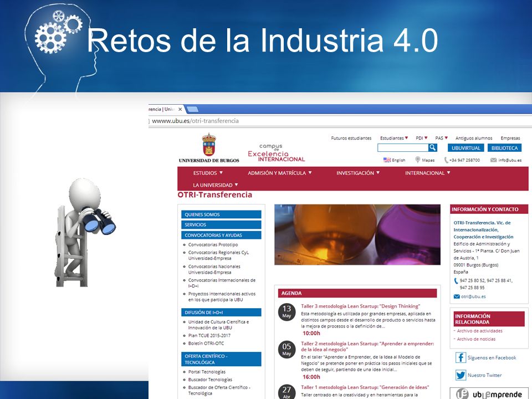Open the LA UNIVERSIDAD menu
This screenshot has width=532, height=399.
click(216, 185)
